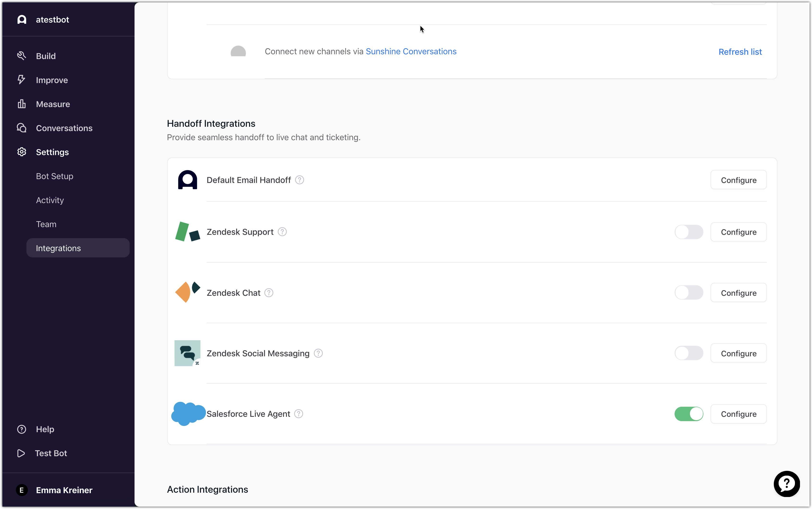The image size is (812, 509).
Task: Open the Emma Kreiner account menu
Action: 64,490
